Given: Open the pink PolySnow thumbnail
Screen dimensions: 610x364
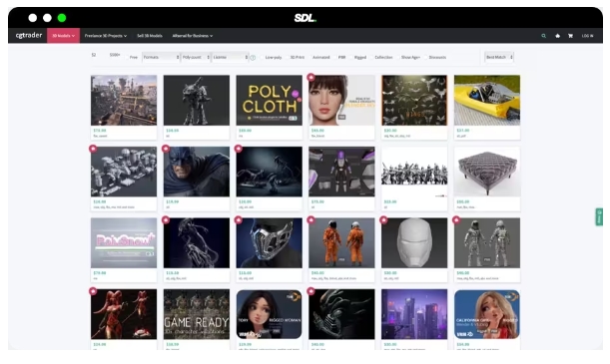Looking at the screenshot, I should click(x=124, y=242).
